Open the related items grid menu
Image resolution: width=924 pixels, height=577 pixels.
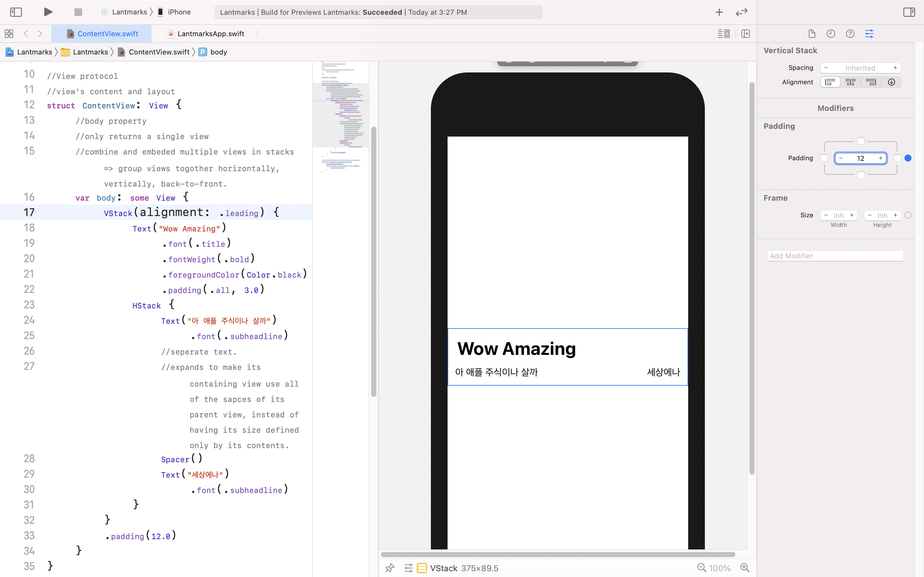(x=9, y=34)
